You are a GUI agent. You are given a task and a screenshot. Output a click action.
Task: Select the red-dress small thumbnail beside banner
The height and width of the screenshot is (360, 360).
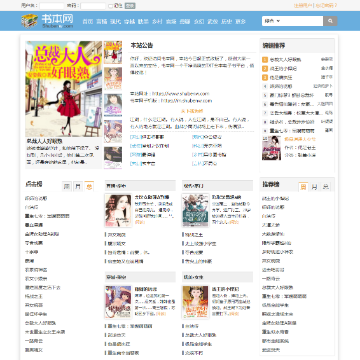113,52
